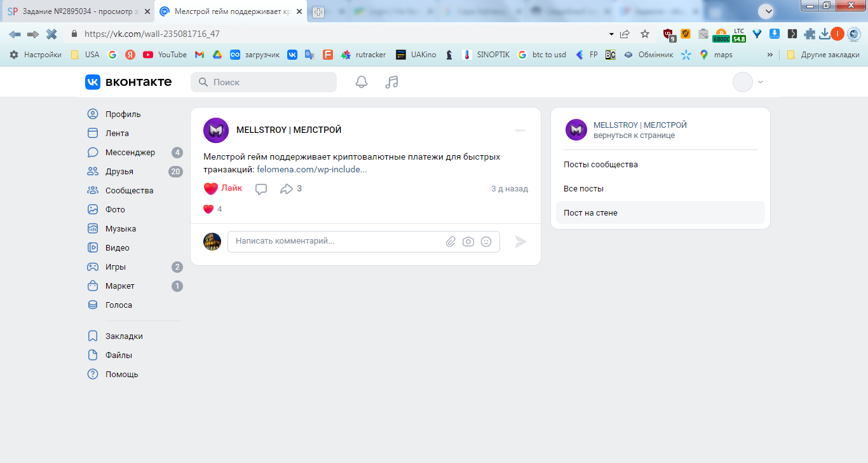Open a new browser tab

(318, 11)
